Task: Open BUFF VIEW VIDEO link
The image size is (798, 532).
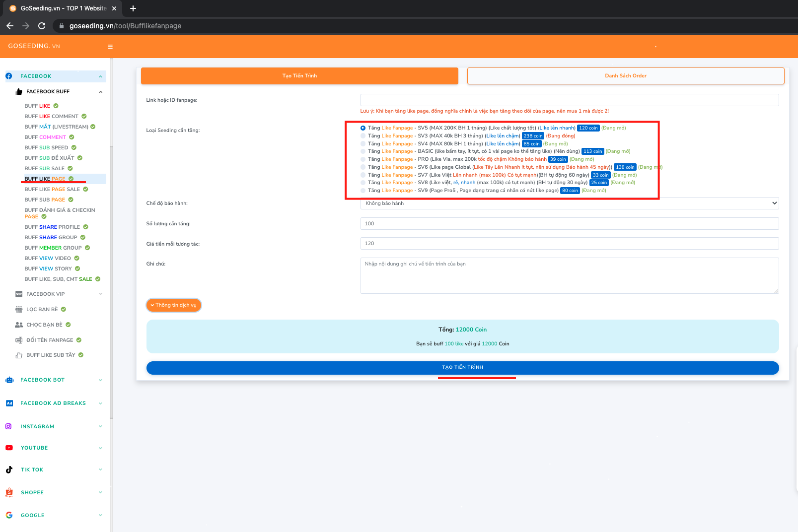Action: pyautogui.click(x=48, y=258)
